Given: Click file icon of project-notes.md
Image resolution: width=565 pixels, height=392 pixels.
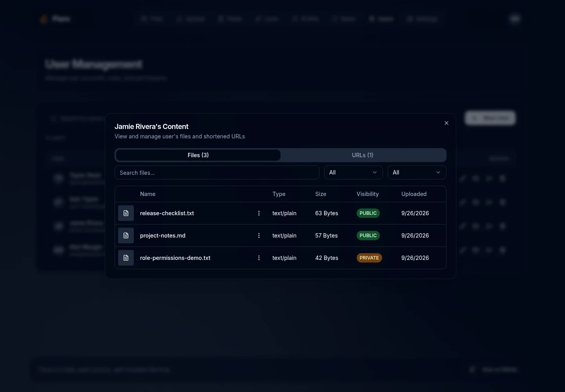Looking at the screenshot, I should click(126, 236).
